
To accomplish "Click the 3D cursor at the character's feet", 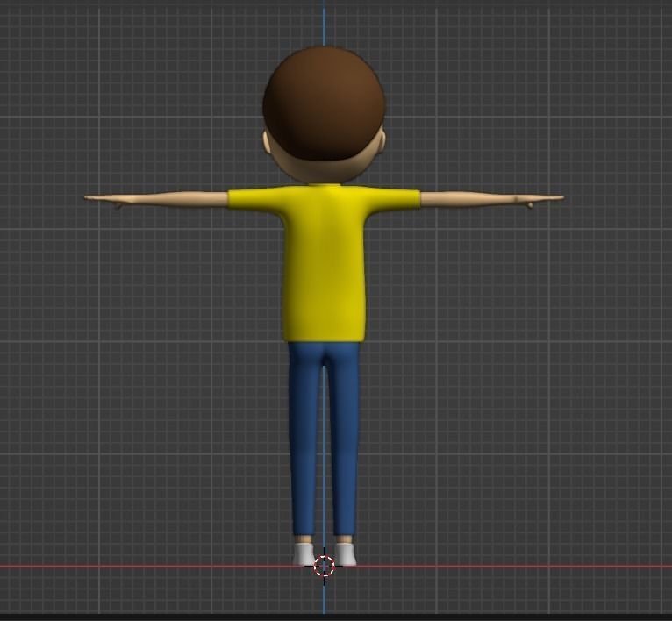I will (x=324, y=566).
